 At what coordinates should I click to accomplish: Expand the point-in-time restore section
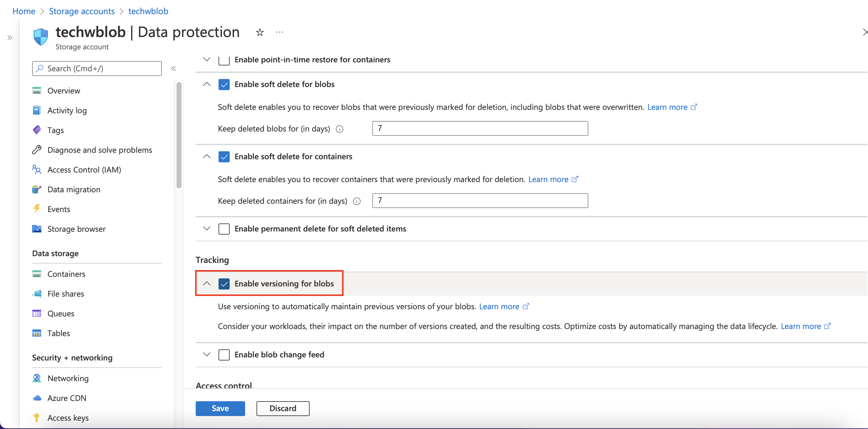pos(207,60)
